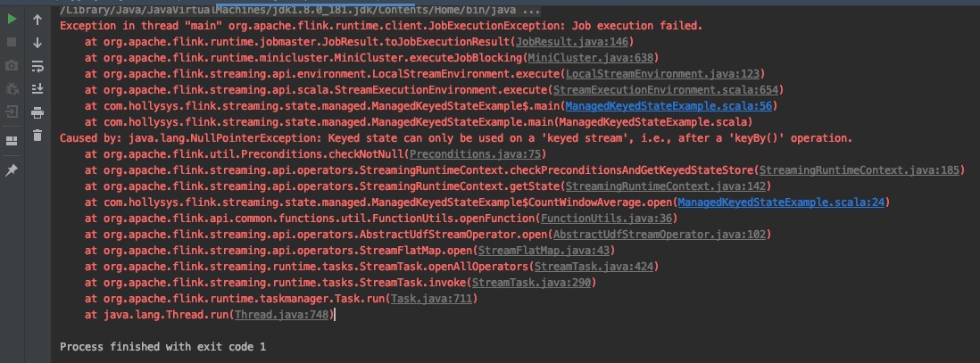Open the JobResult.java:146 link
Screen dimensions: 980x363
[572, 42]
